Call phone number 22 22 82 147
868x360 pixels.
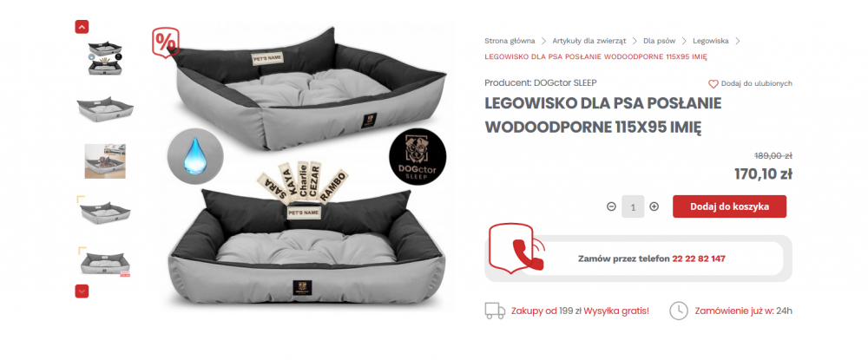click(699, 259)
